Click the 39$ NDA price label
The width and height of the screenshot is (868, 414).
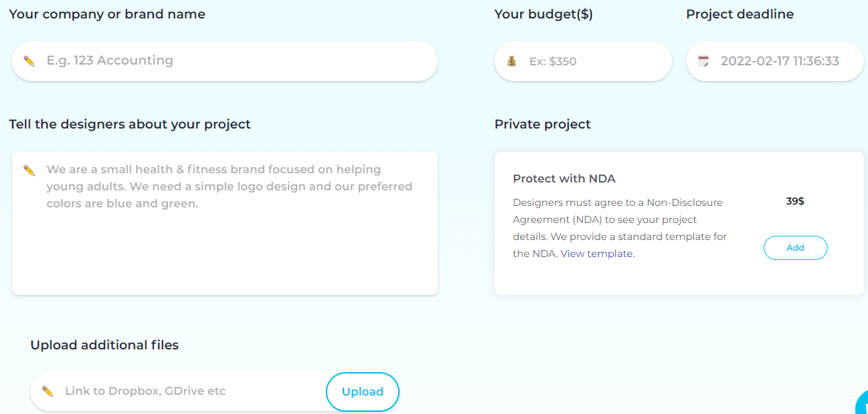tap(795, 201)
